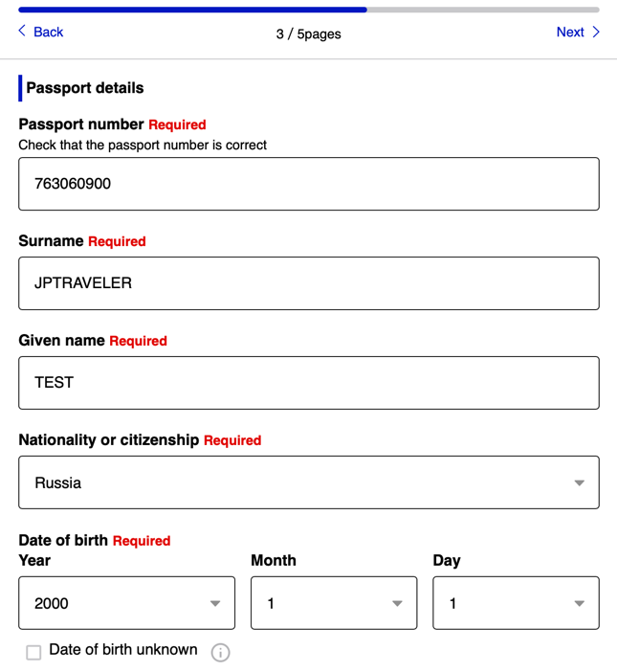Click into the Surname field containing JPTRAVELER
617x672 pixels.
pyautogui.click(x=308, y=283)
